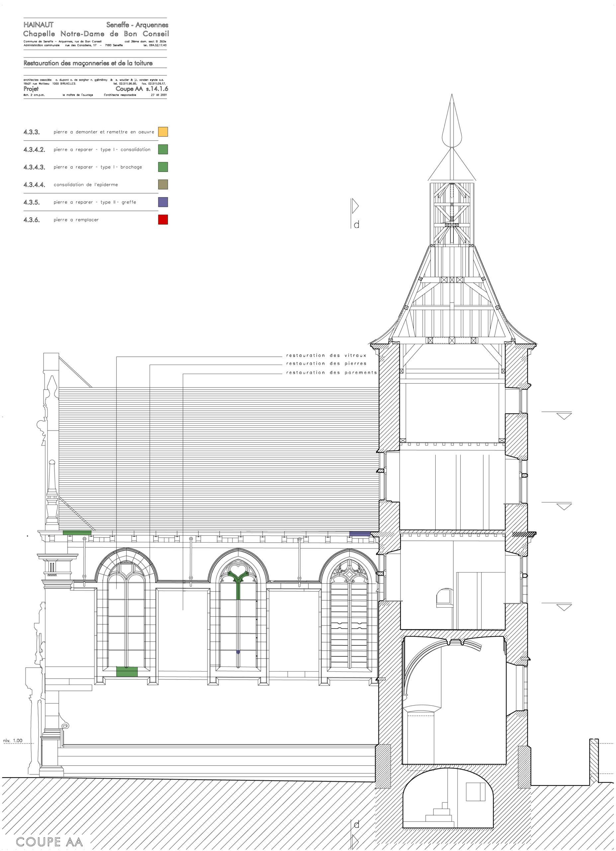Select the purple cornice stone near the tower
616x851 pixels.
(359, 533)
